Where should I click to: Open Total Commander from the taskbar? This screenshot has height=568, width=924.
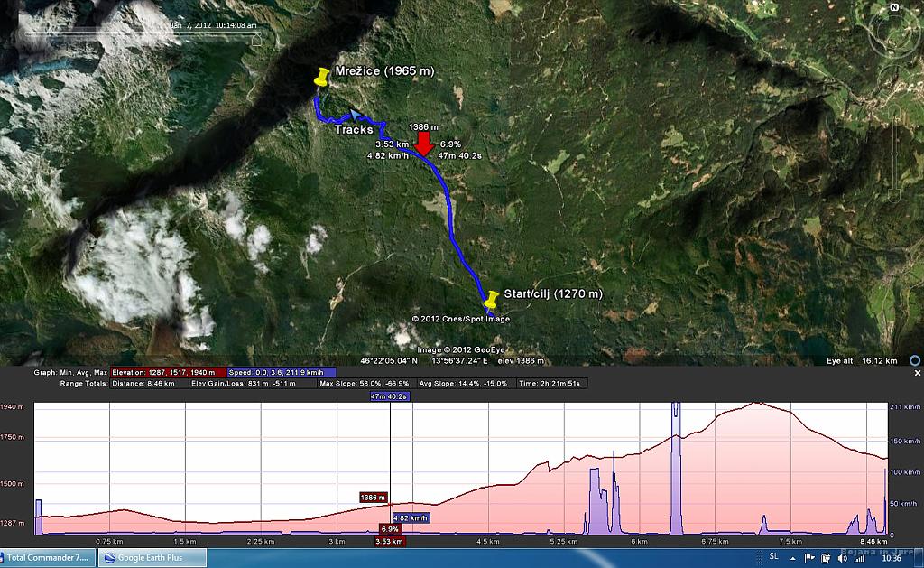point(47,557)
